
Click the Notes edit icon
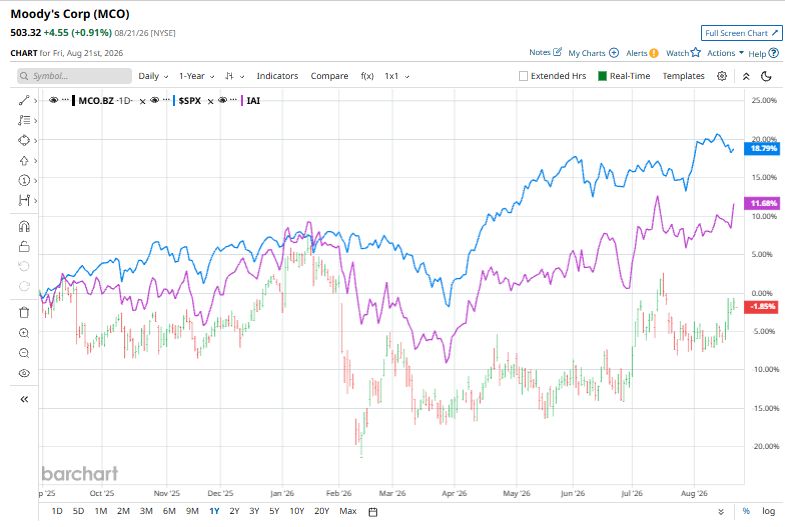coord(557,52)
